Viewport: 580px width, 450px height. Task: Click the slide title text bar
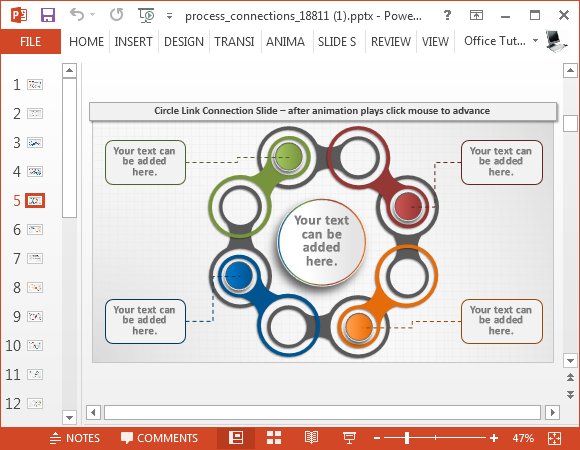(323, 111)
